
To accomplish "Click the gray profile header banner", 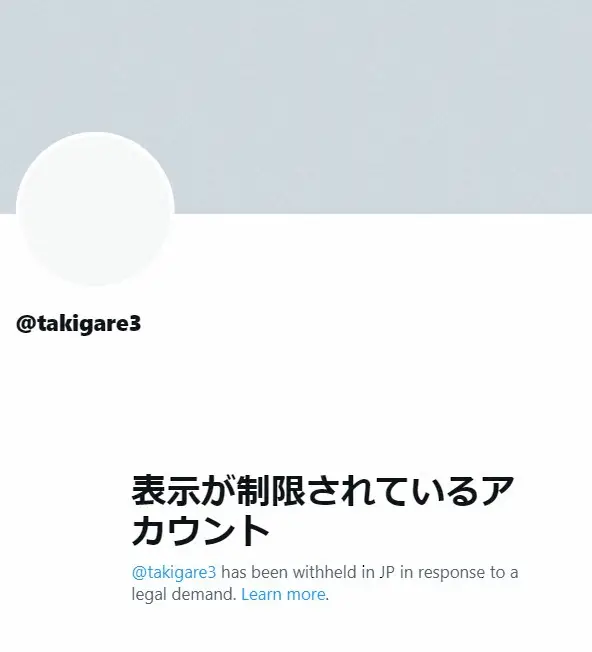I will (x=296, y=106).
